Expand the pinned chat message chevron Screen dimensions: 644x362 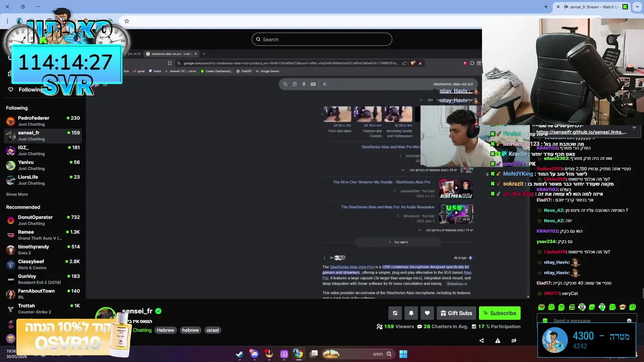(x=634, y=128)
